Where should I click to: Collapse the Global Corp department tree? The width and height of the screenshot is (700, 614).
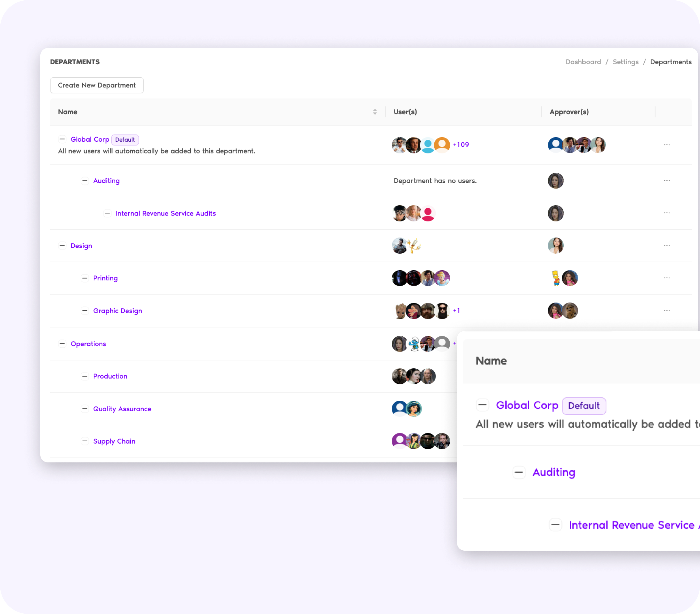pos(62,139)
